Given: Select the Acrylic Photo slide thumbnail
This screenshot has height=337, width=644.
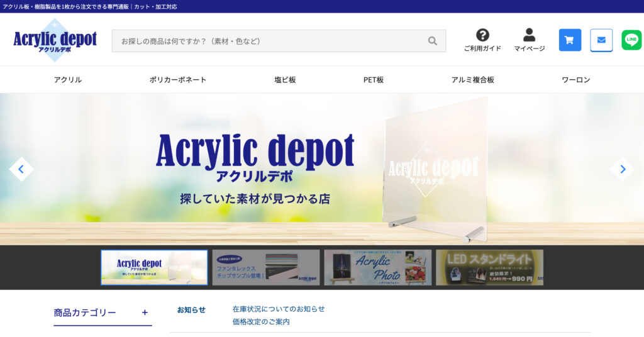Looking at the screenshot, I should point(377,267).
